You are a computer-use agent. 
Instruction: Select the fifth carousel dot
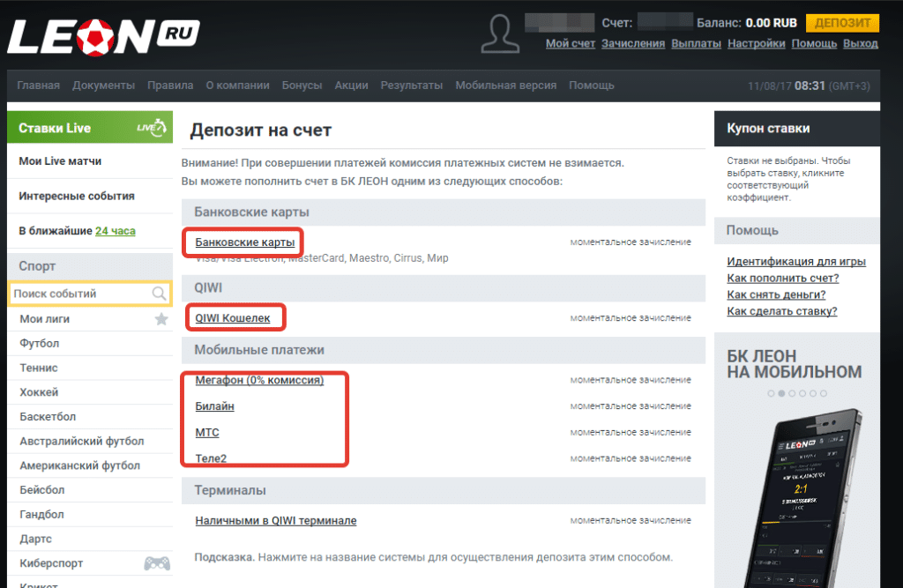[x=812, y=393]
